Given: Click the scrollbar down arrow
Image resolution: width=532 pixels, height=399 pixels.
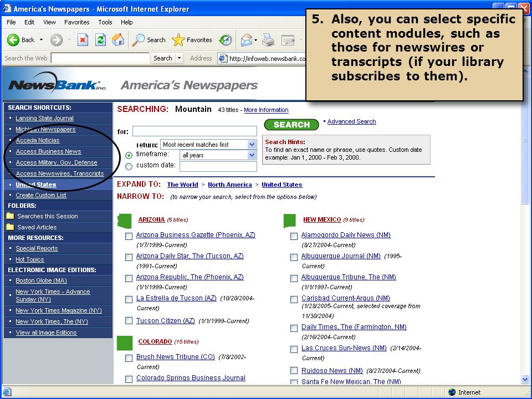Looking at the screenshot, I should (525, 379).
